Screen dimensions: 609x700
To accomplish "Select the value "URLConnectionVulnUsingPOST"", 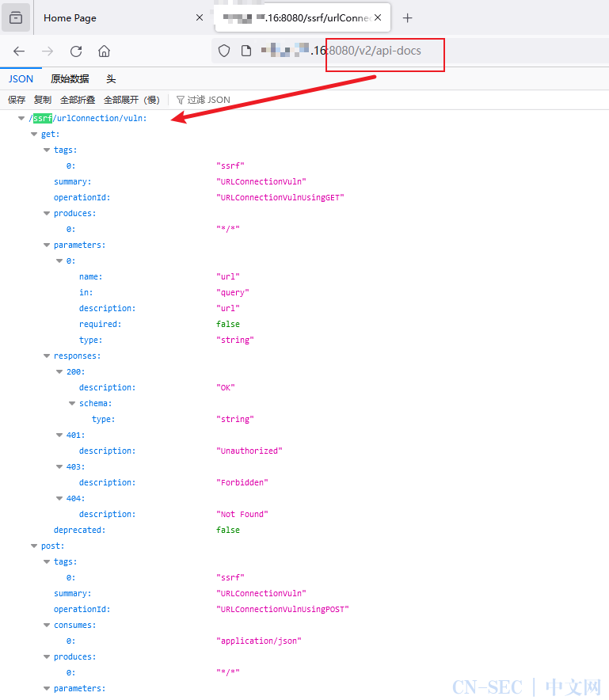I will [x=283, y=610].
